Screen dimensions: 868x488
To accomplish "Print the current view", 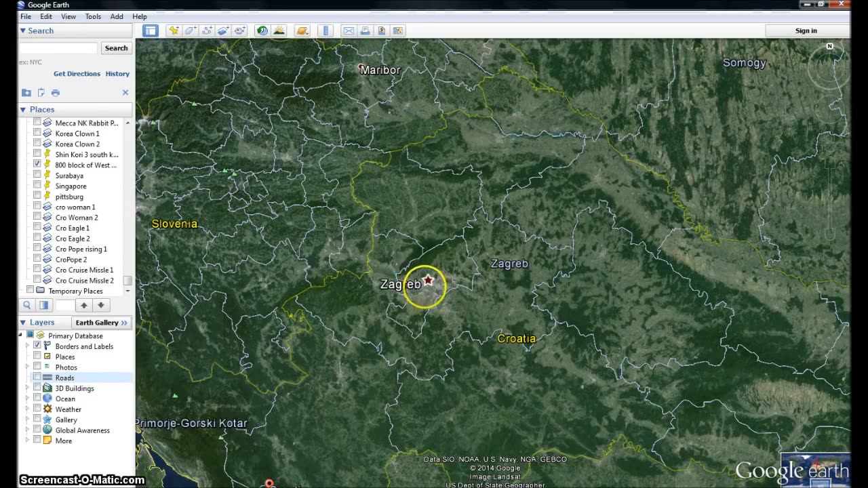I will tap(365, 30).
